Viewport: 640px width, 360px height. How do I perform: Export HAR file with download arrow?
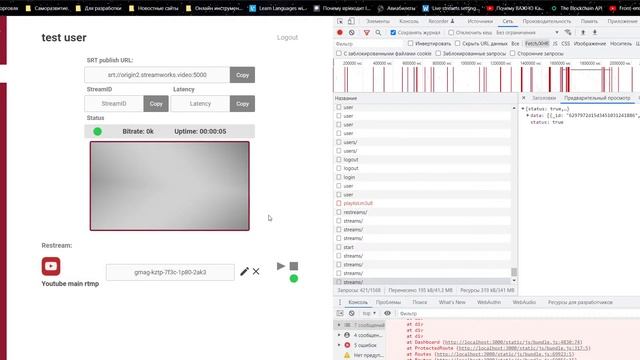coord(595,32)
